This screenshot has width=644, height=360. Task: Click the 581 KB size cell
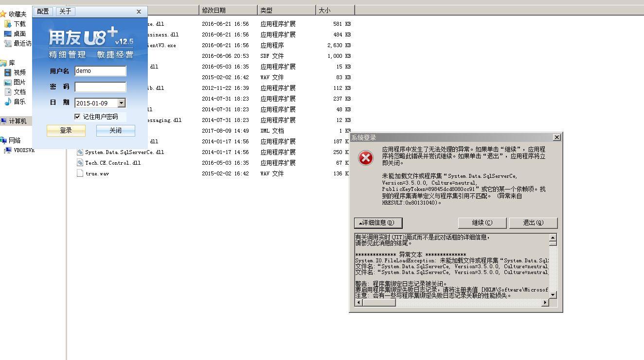(342, 24)
